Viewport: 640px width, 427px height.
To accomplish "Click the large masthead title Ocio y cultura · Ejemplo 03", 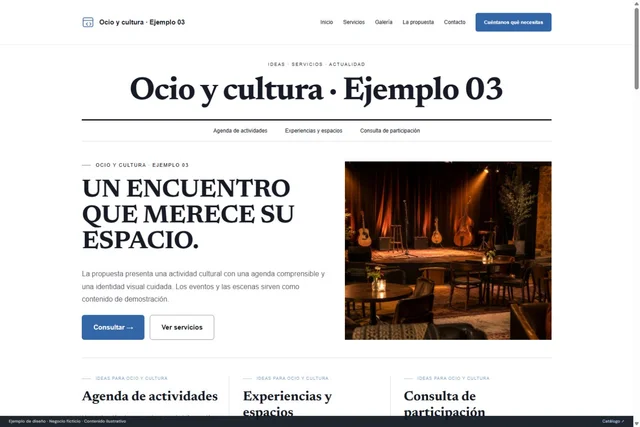I will pyautogui.click(x=316, y=89).
